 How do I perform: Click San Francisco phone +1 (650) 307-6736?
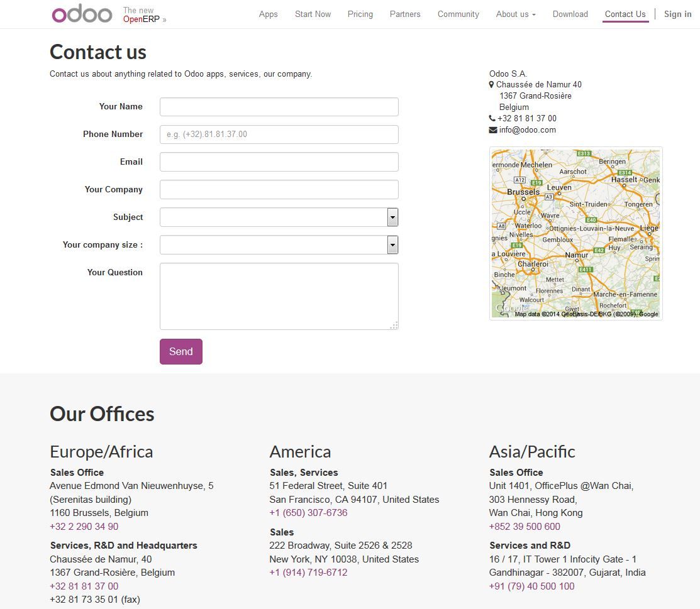(308, 513)
